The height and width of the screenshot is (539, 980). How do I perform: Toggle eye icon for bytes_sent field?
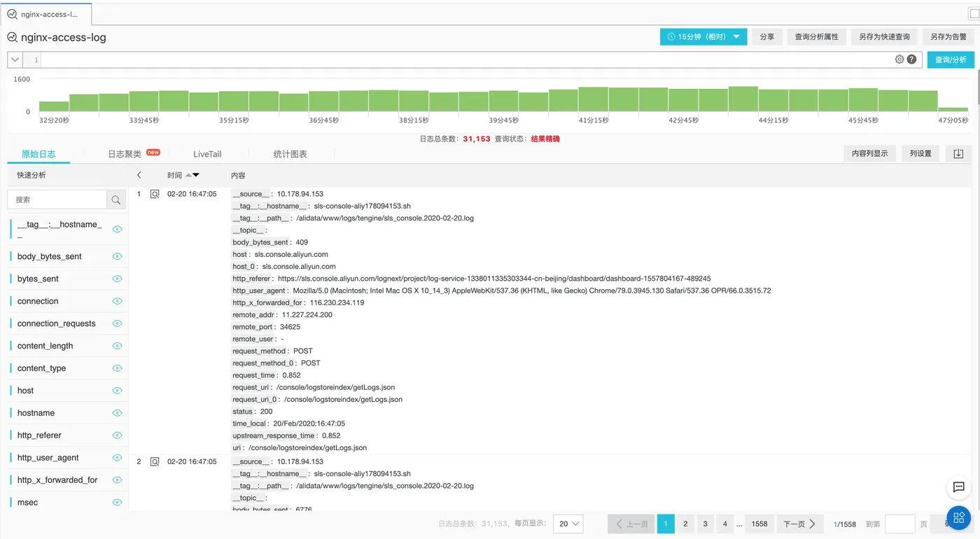[x=117, y=279]
